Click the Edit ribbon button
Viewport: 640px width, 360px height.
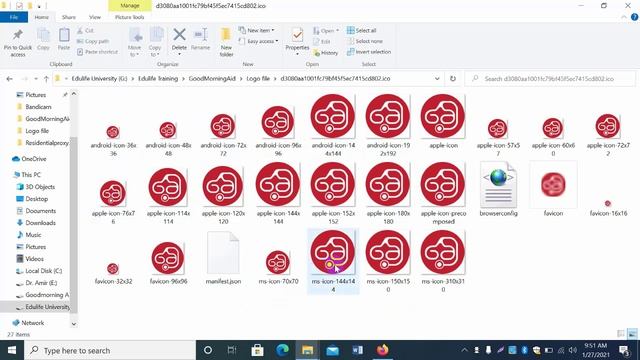click(322, 41)
